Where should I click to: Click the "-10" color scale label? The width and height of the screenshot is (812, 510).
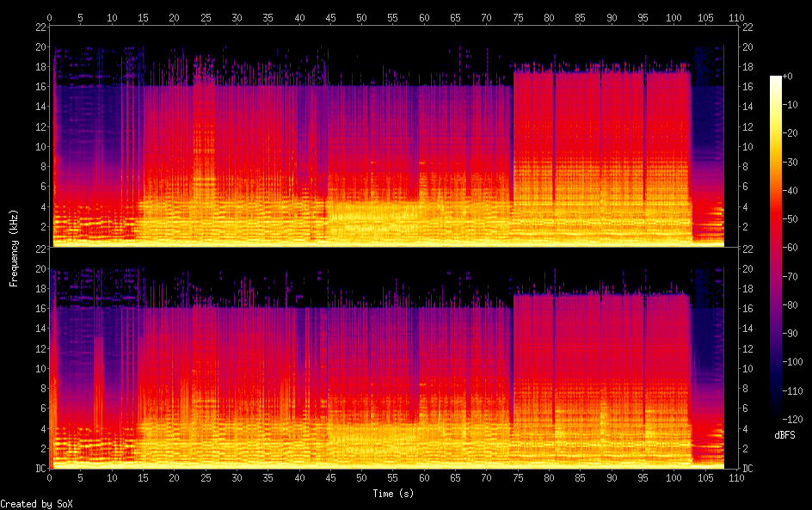(x=790, y=105)
